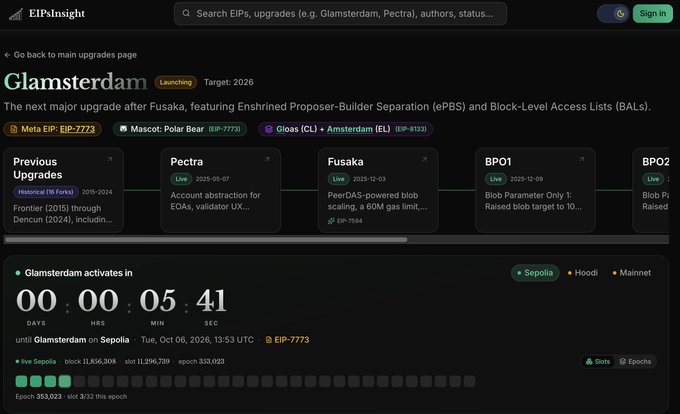The image size is (680, 414).
Task: Click the fourth green slot square
Action: (x=65, y=381)
